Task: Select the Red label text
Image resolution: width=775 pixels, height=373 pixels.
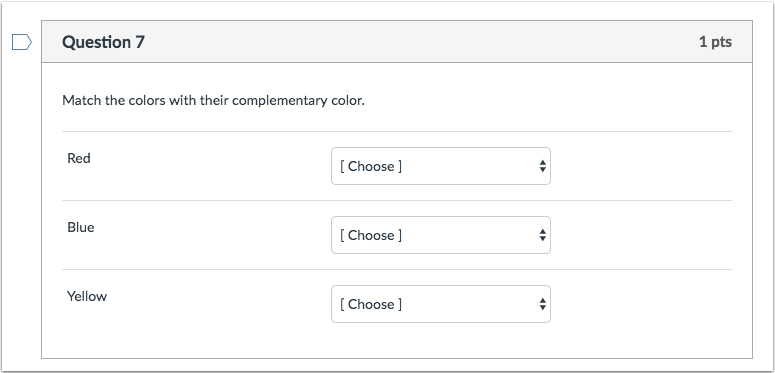Action: coord(79,158)
